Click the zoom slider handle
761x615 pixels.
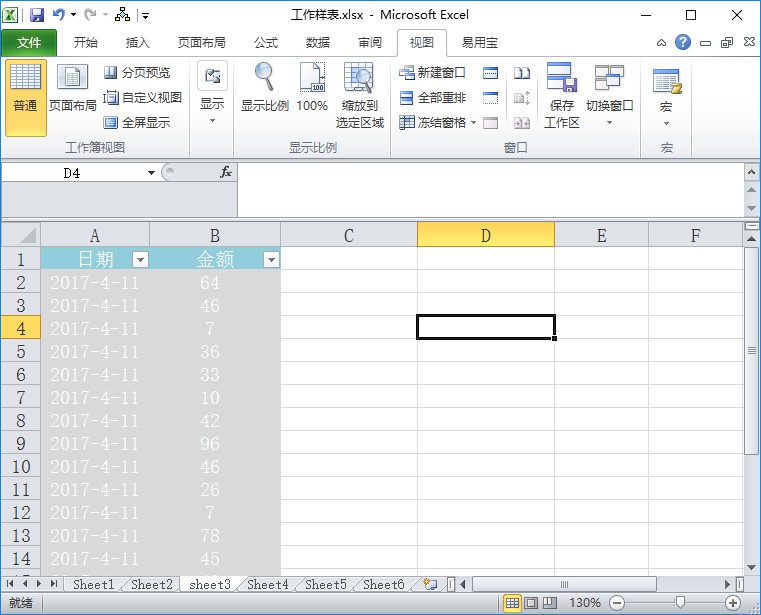click(x=680, y=603)
